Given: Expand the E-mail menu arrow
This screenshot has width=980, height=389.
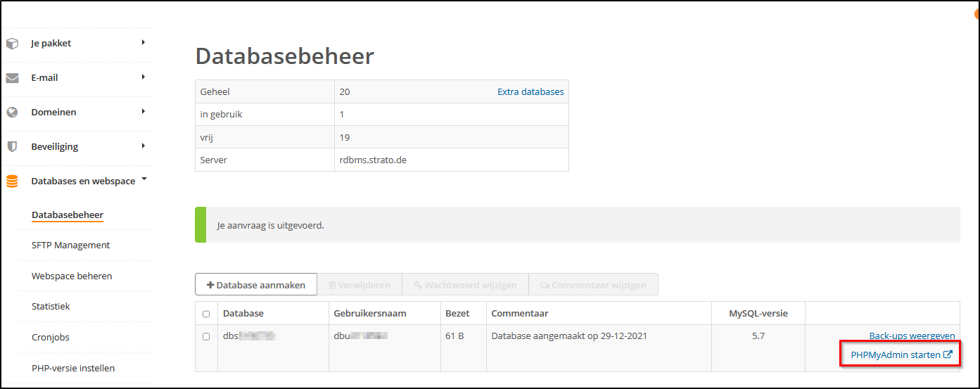Looking at the screenshot, I should click(144, 77).
